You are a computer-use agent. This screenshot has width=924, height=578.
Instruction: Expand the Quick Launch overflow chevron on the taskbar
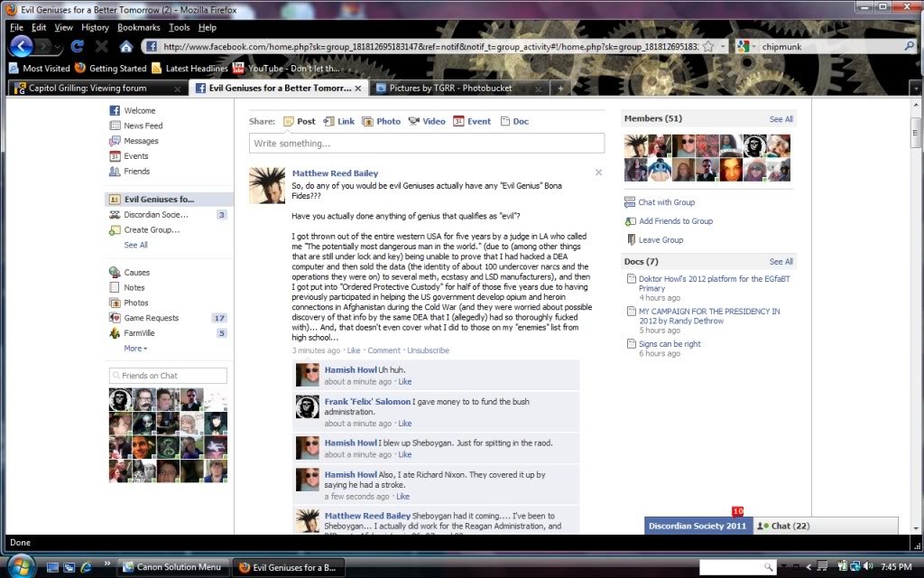[x=106, y=564]
